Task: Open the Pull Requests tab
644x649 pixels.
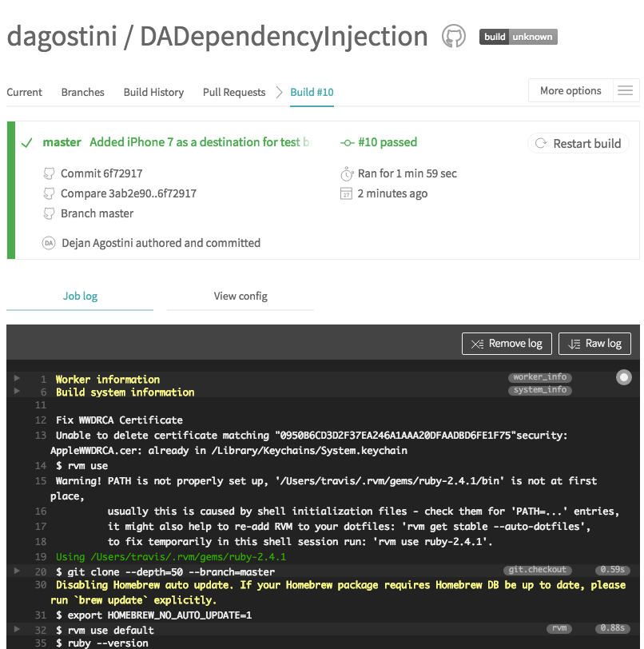Action: (234, 92)
